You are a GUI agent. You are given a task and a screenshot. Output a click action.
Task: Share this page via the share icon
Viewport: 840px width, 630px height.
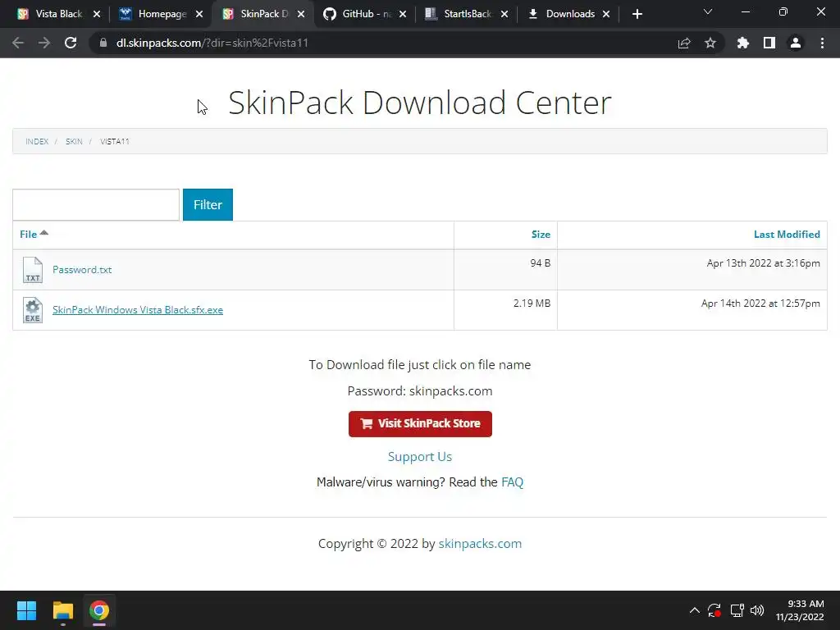(x=684, y=43)
